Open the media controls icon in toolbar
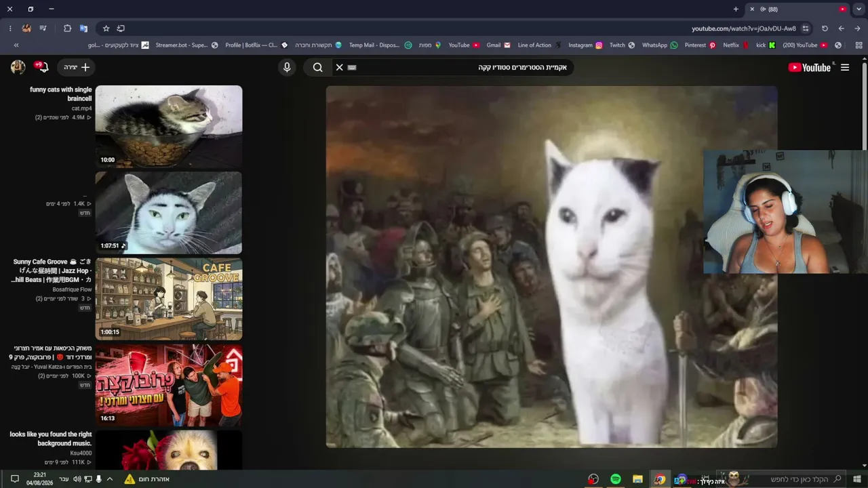This screenshot has height=488, width=868. point(43,28)
